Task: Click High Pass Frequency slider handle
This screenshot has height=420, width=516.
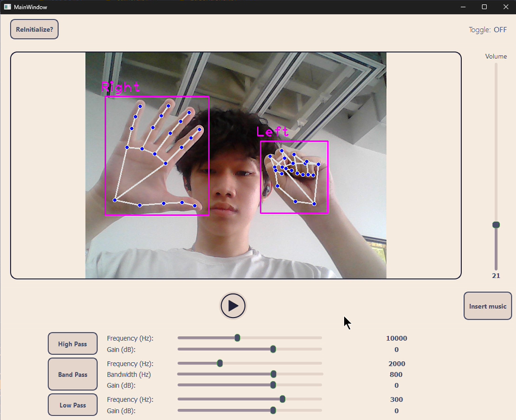Action: pyautogui.click(x=237, y=338)
